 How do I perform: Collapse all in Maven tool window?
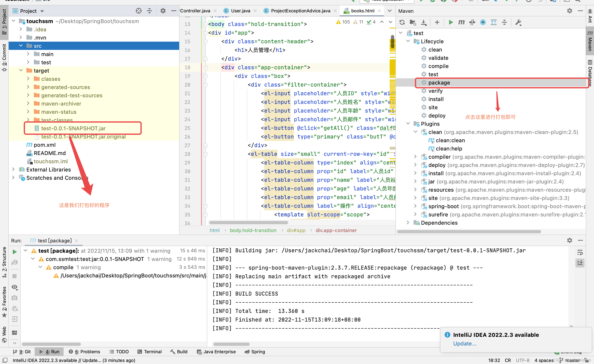click(504, 22)
